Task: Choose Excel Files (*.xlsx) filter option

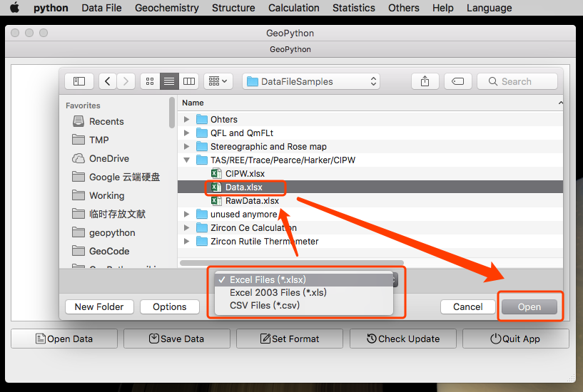Action: coord(304,279)
